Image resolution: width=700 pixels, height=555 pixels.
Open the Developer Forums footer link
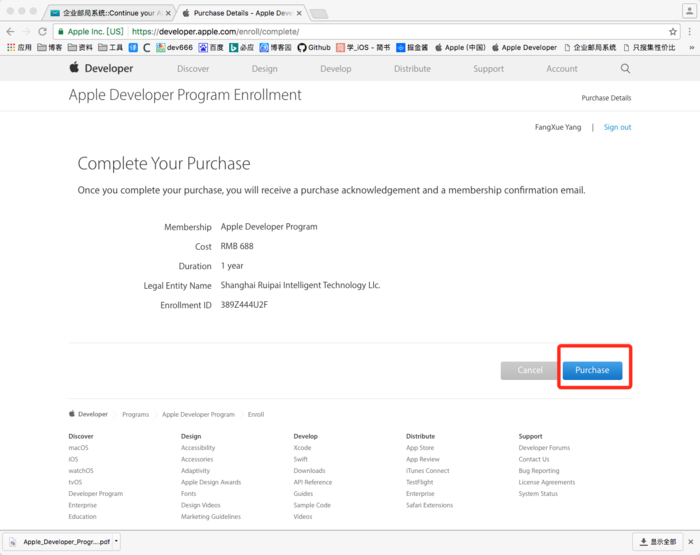click(x=544, y=447)
